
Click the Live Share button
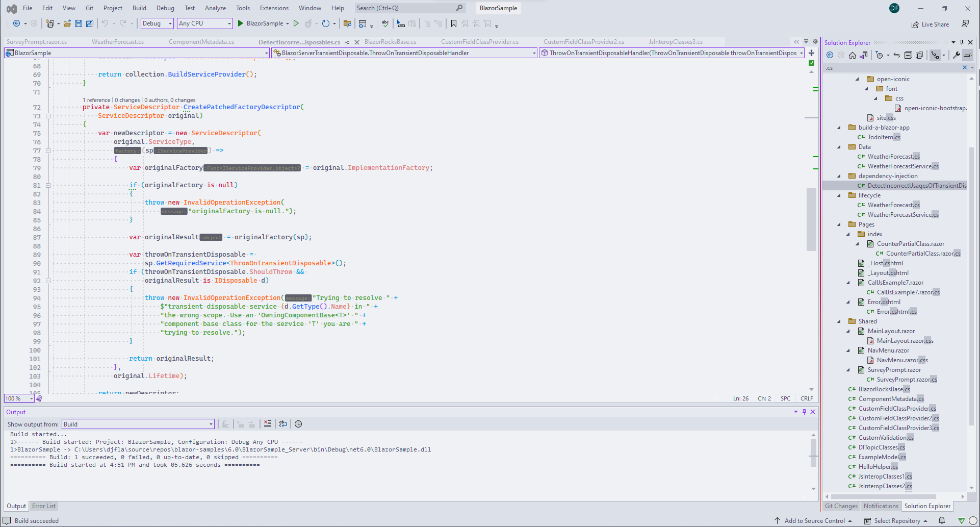pyautogui.click(x=931, y=24)
